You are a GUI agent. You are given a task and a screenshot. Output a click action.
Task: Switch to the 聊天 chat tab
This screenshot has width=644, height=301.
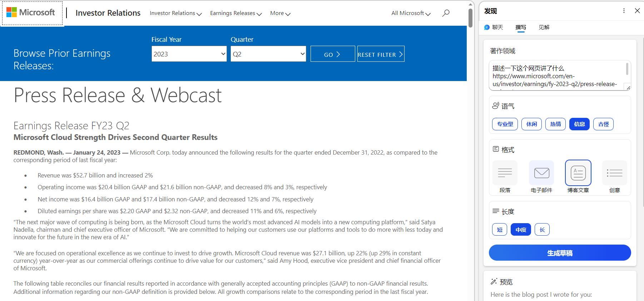[x=494, y=27]
